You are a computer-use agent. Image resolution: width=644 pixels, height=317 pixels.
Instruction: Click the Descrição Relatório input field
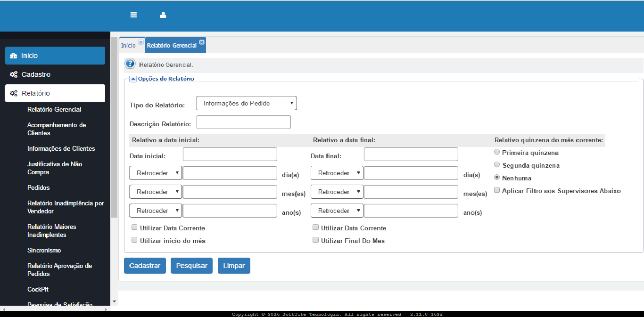coord(244,122)
